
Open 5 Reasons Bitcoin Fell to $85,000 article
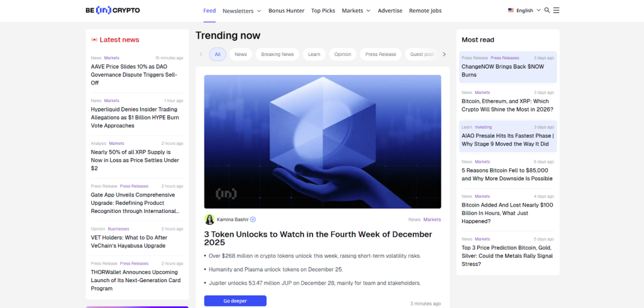(x=507, y=174)
